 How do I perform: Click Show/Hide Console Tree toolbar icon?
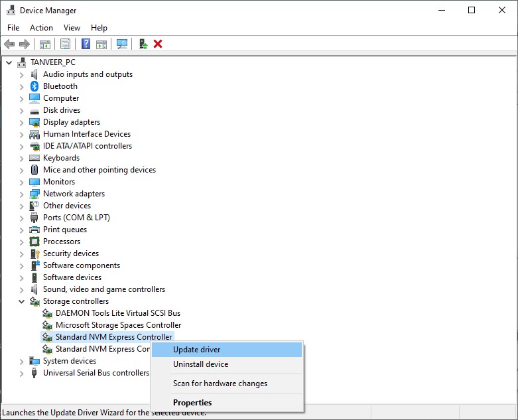click(45, 44)
